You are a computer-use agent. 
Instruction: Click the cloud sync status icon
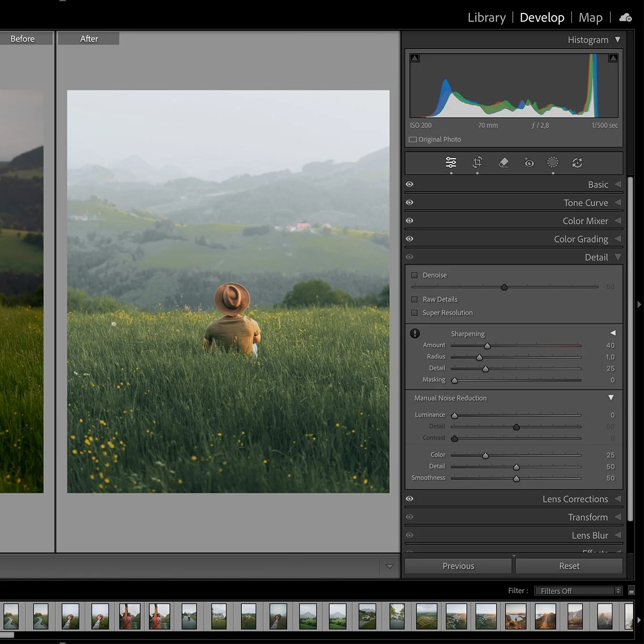(x=625, y=18)
